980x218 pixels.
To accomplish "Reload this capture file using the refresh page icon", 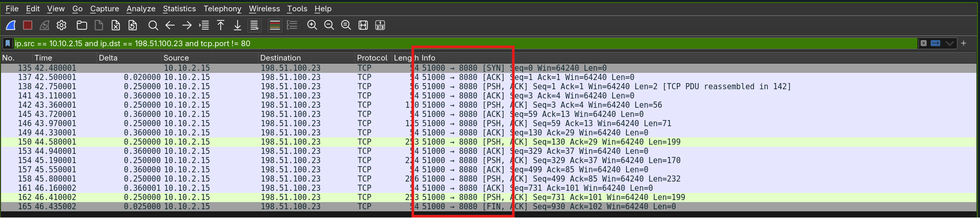I will point(133,25).
